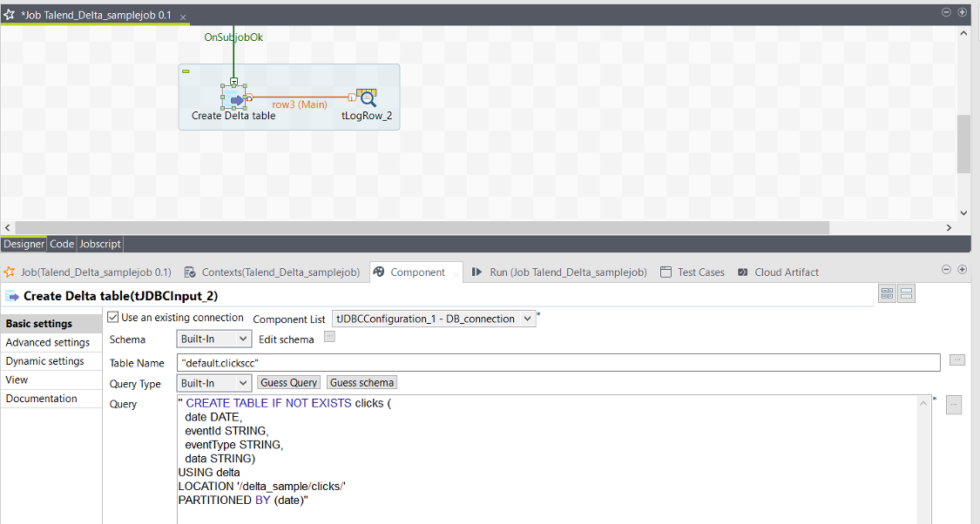The height and width of the screenshot is (524, 980).
Task: Click into the Table Name input field
Action: 558,362
